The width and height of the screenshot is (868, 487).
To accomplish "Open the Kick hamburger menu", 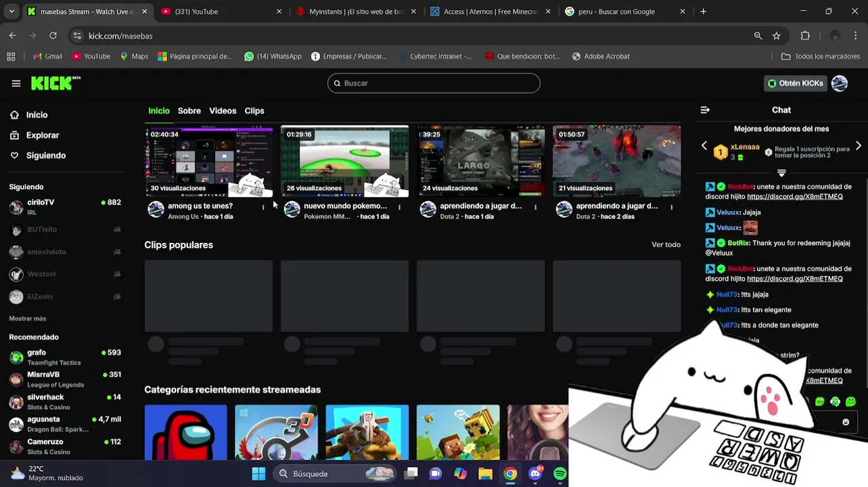I will coord(16,83).
